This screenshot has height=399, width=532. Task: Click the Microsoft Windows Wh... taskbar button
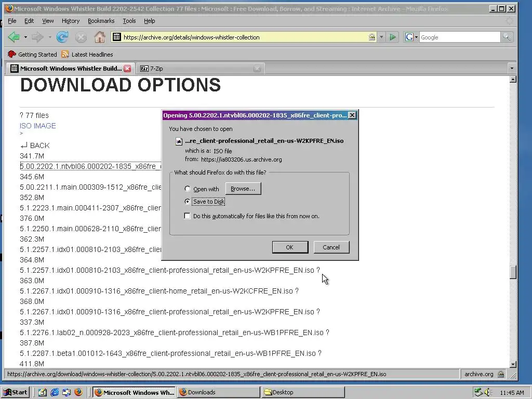coord(134,392)
